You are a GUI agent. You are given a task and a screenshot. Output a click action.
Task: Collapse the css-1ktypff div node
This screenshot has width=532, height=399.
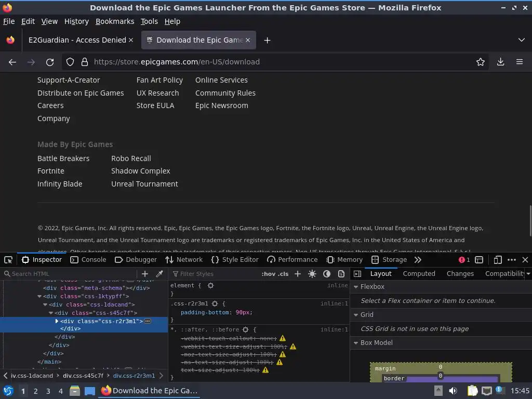click(39, 297)
